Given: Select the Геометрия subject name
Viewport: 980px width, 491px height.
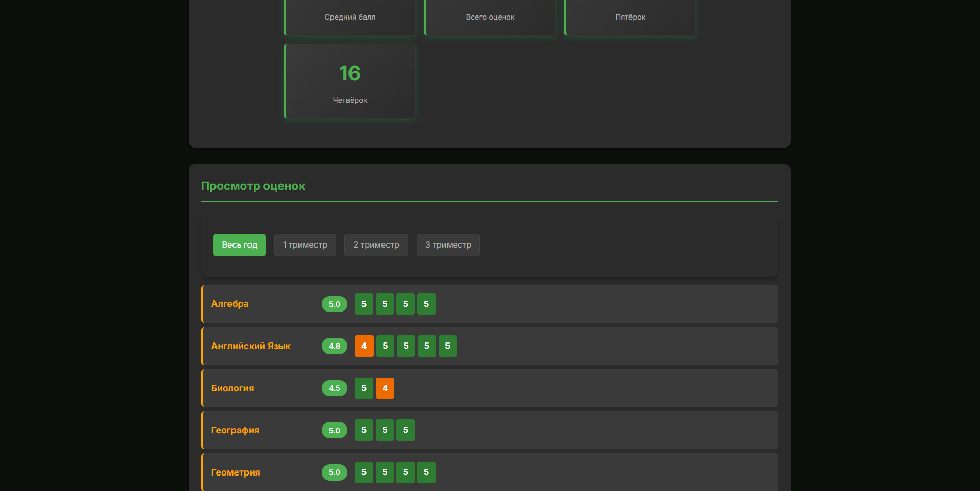Looking at the screenshot, I should (236, 472).
